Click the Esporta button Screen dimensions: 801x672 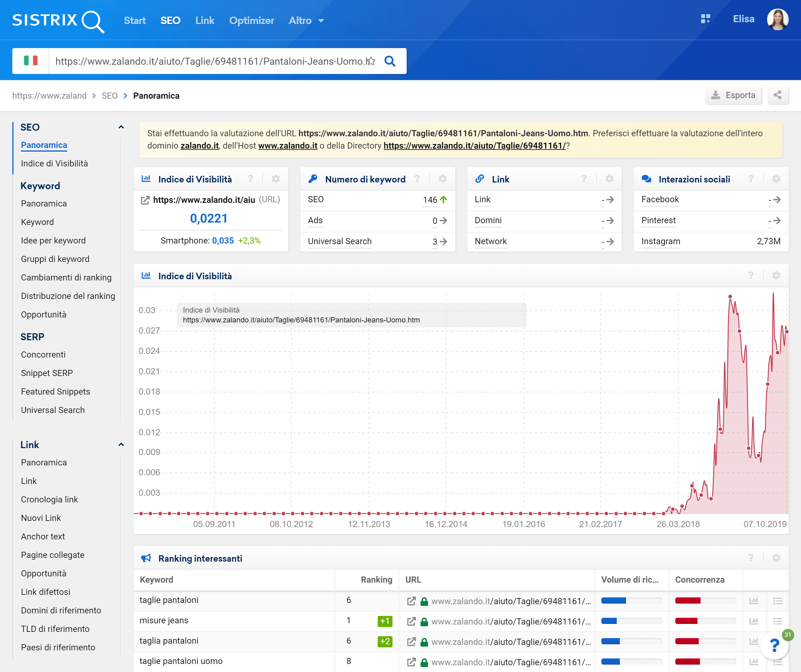click(733, 95)
